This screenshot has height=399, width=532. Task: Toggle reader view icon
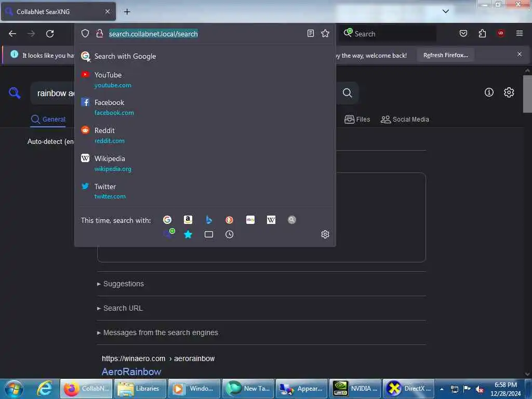(x=311, y=33)
